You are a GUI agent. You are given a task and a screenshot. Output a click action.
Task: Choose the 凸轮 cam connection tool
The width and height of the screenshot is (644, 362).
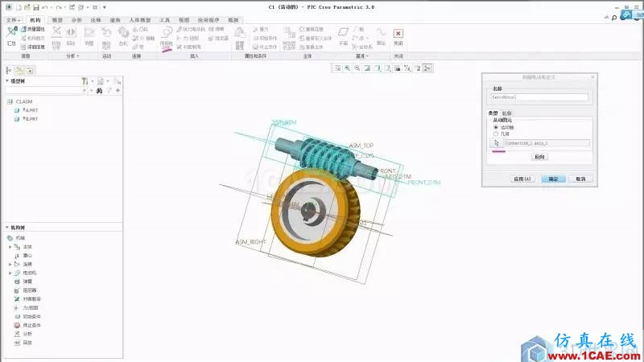pos(140,30)
